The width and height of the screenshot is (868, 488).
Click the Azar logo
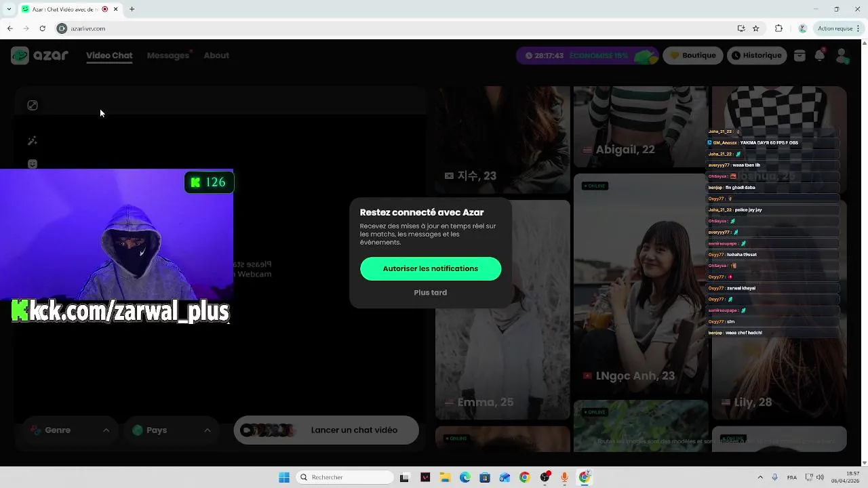40,56
